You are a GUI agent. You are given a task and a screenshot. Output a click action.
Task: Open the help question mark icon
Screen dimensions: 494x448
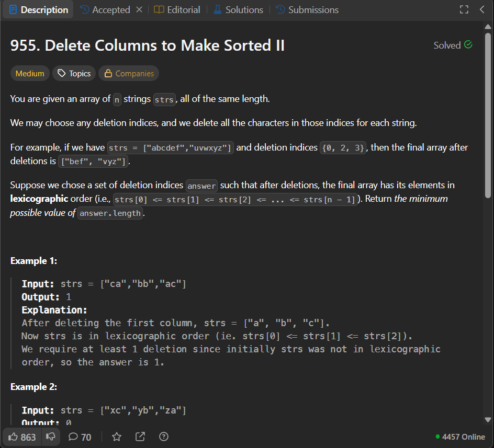click(163, 436)
